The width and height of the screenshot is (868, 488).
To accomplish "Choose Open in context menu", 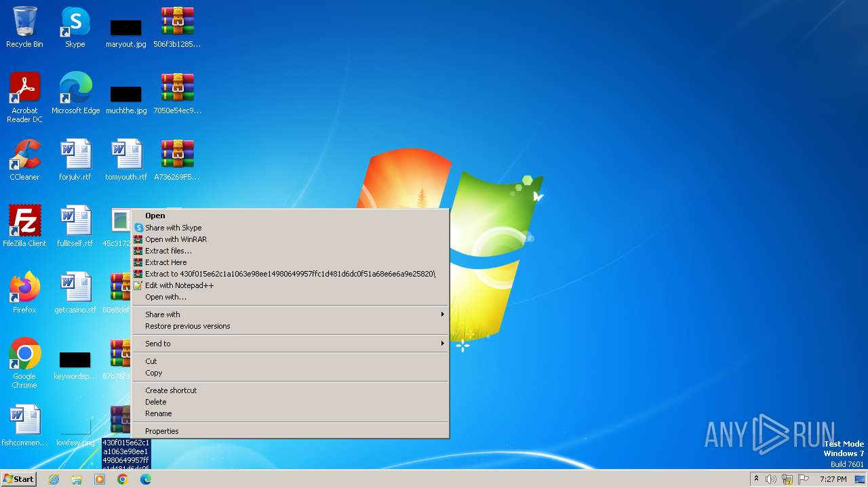I will pos(290,216).
